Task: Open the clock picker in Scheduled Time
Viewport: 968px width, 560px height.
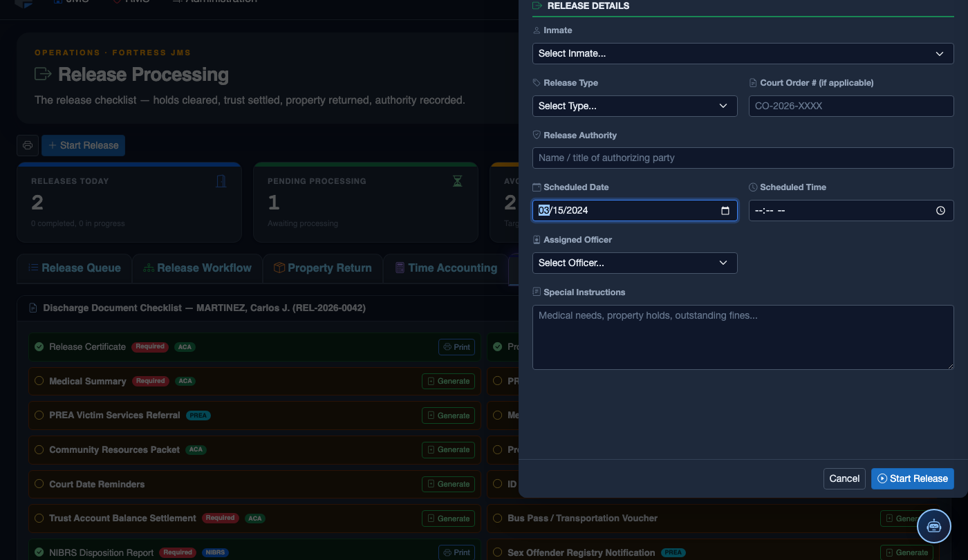Action: point(940,211)
